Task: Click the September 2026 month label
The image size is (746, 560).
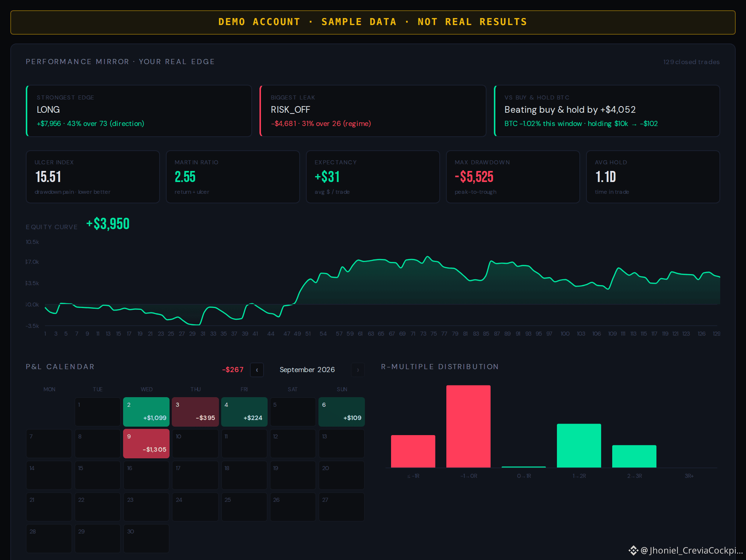Action: tap(307, 370)
